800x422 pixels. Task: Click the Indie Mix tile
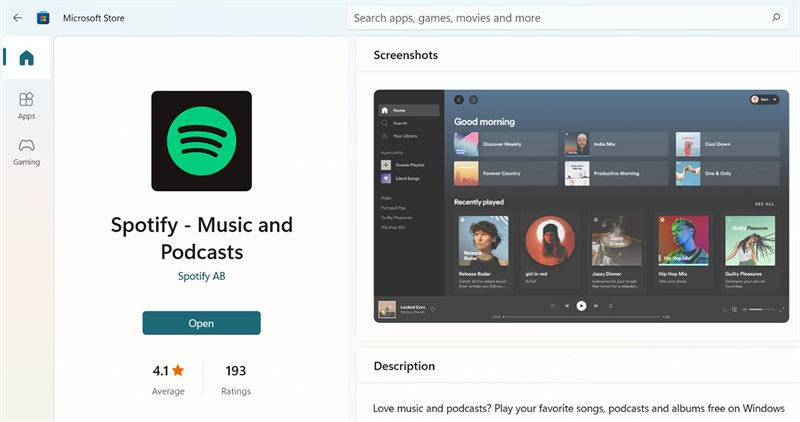click(x=616, y=144)
